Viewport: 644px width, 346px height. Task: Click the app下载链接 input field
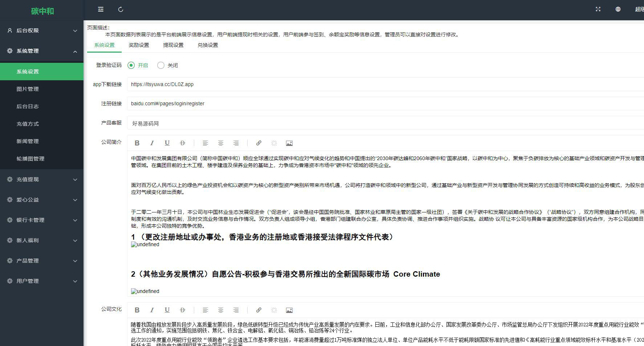click(x=386, y=84)
